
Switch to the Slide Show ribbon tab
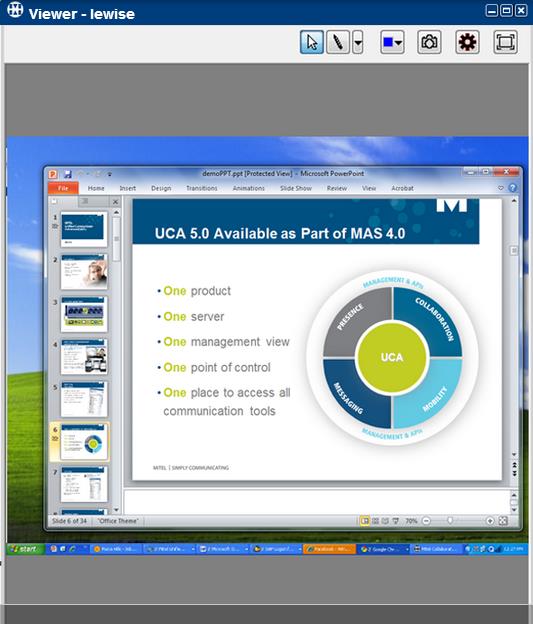point(296,188)
